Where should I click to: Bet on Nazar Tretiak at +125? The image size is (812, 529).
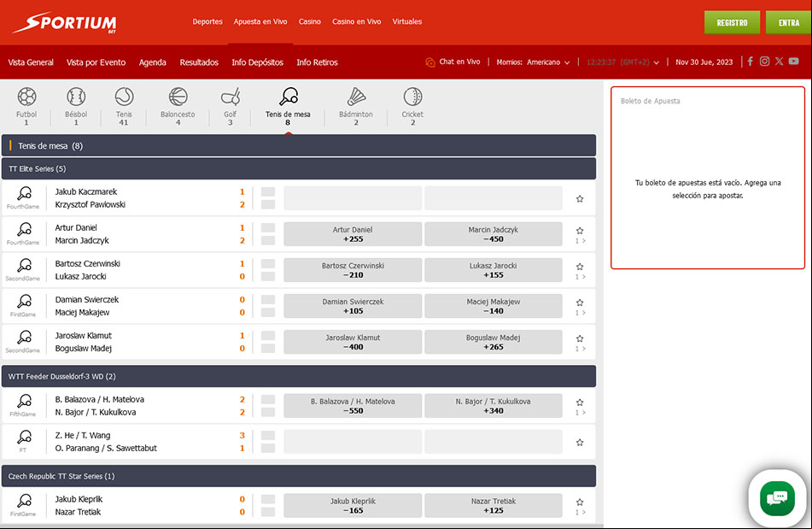(x=494, y=506)
